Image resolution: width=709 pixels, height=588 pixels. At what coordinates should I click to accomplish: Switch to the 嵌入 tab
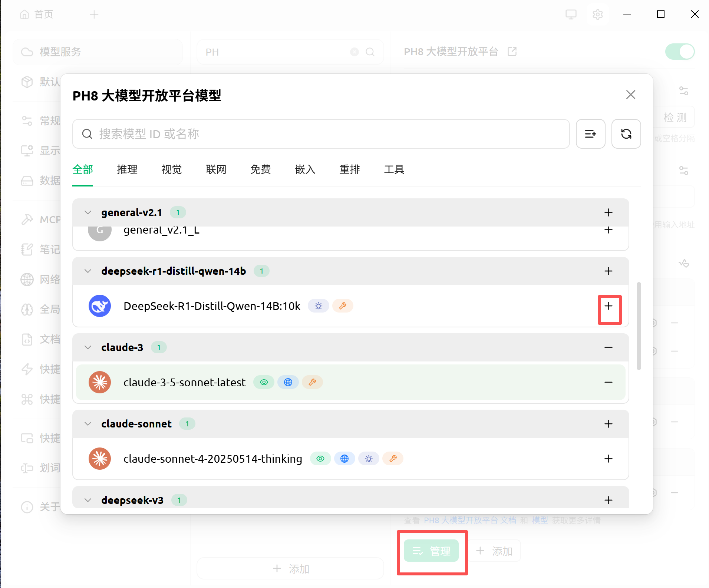[305, 169]
